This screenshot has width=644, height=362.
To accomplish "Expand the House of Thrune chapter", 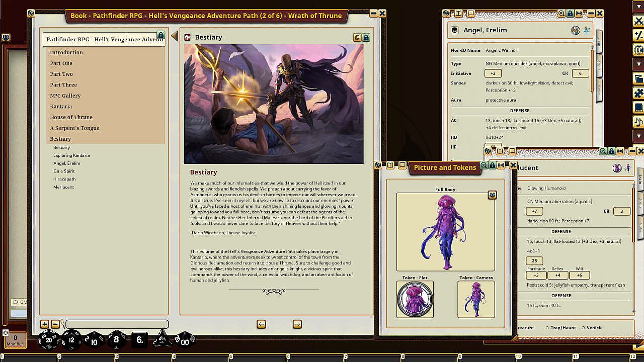I will pos(106,117).
